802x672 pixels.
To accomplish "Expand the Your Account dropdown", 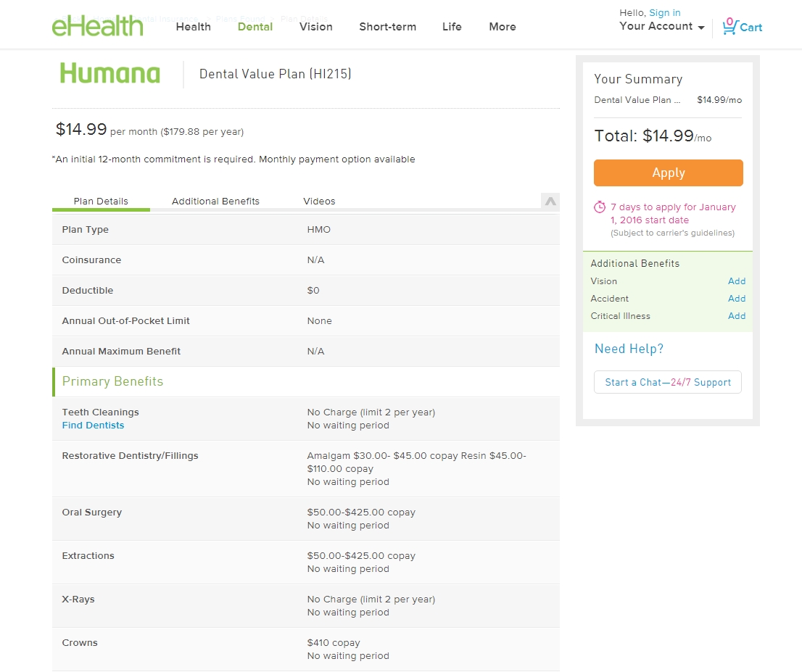I will click(662, 27).
